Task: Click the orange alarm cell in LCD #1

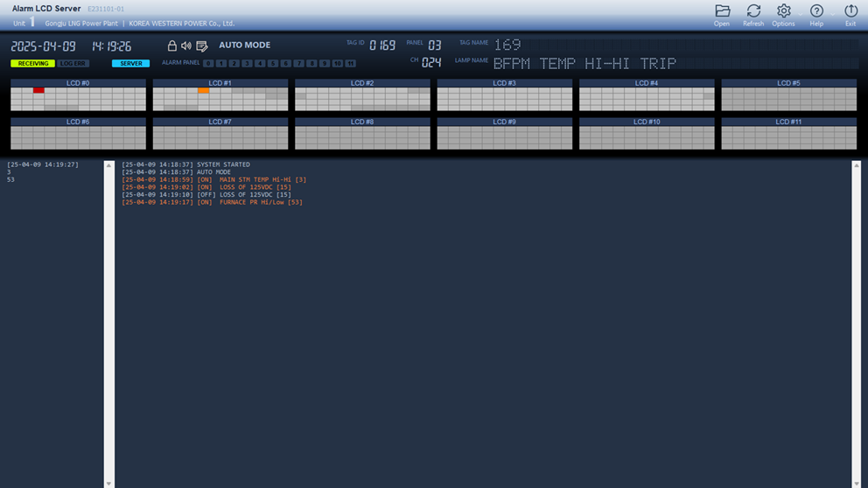Action: 203,90
